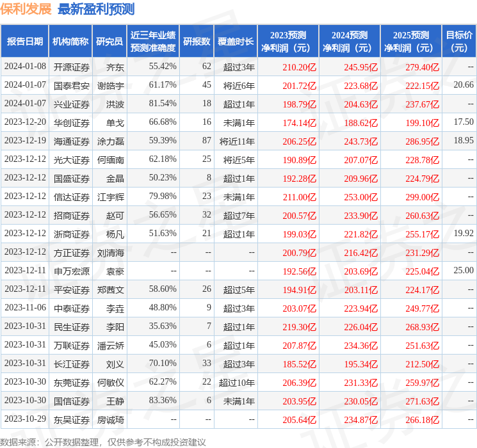The width and height of the screenshot is (477, 448).
Task: Click analyst name 刘清海
Action: [110, 252]
